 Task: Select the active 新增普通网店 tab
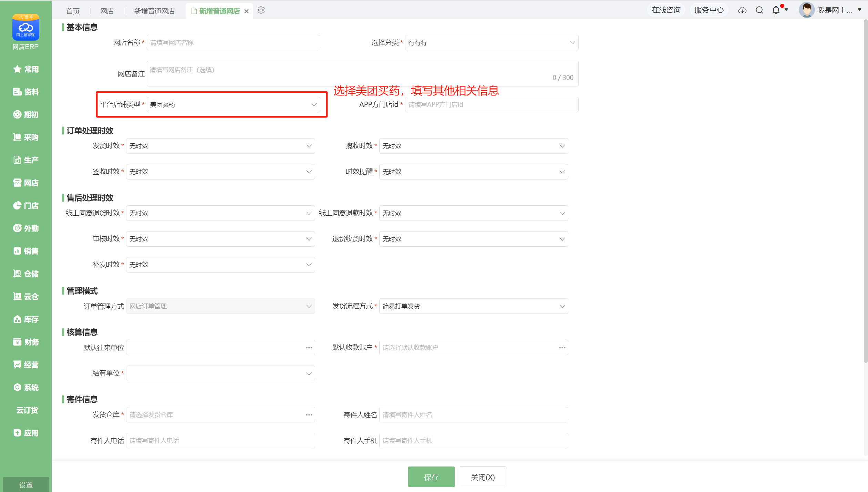(219, 11)
